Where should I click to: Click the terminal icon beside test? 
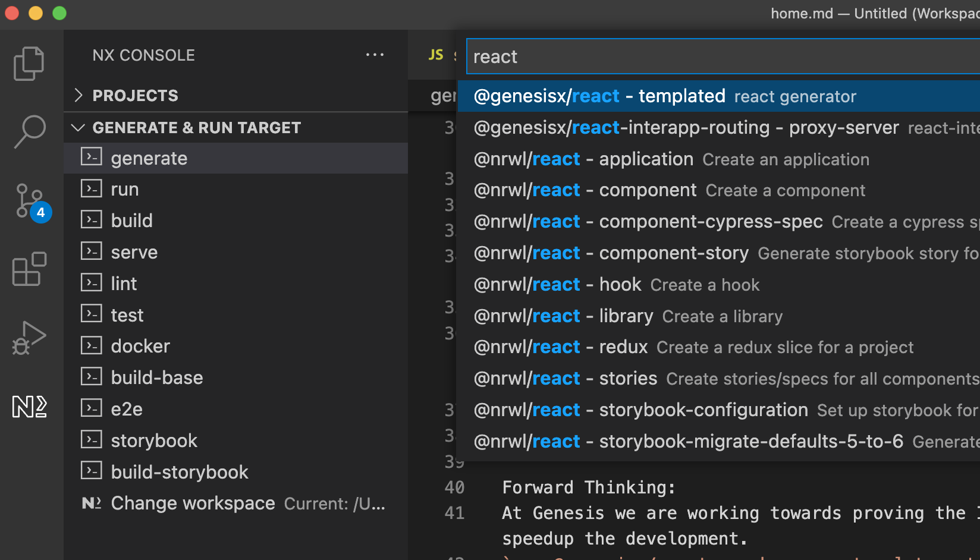tap(92, 314)
